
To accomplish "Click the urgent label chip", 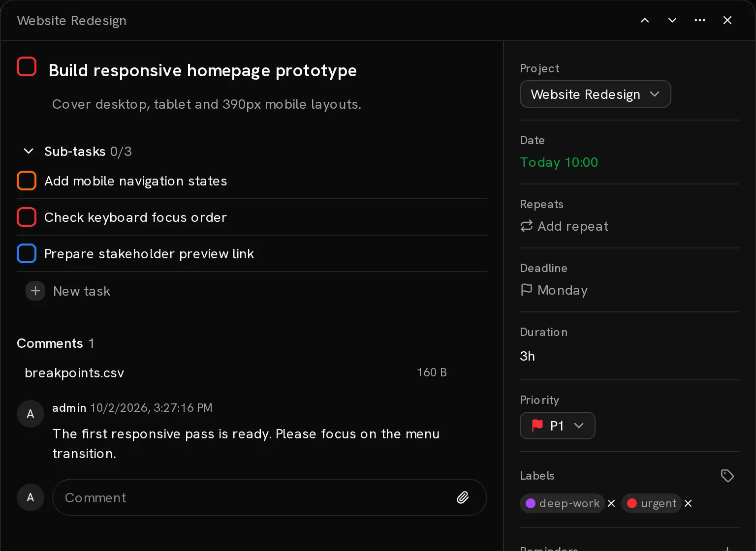I will pyautogui.click(x=652, y=503).
